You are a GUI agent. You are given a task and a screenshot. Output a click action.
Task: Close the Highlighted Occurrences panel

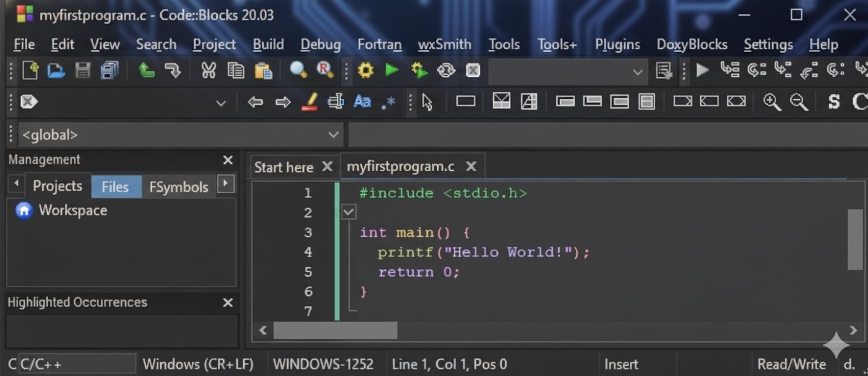[228, 303]
